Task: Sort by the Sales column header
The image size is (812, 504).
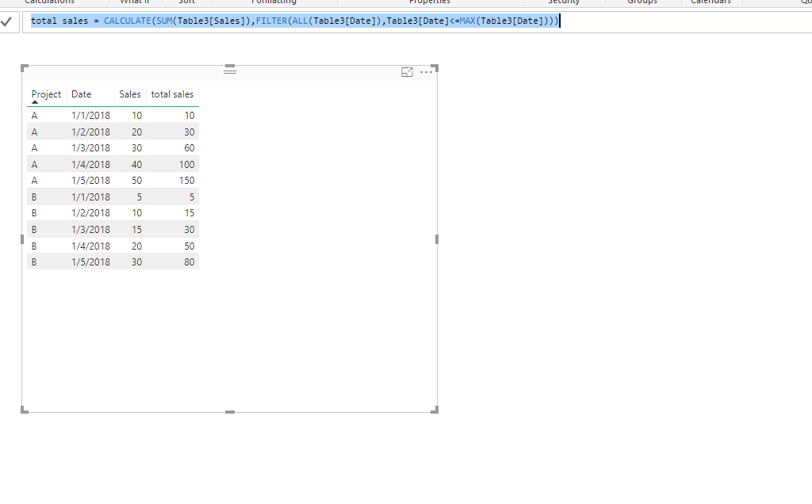Action: pyautogui.click(x=130, y=94)
